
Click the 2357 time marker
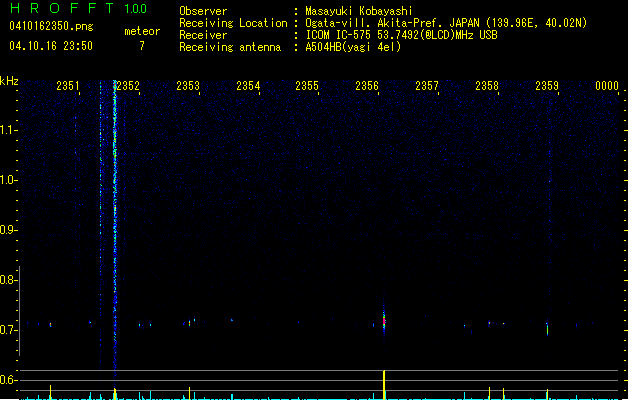[427, 86]
